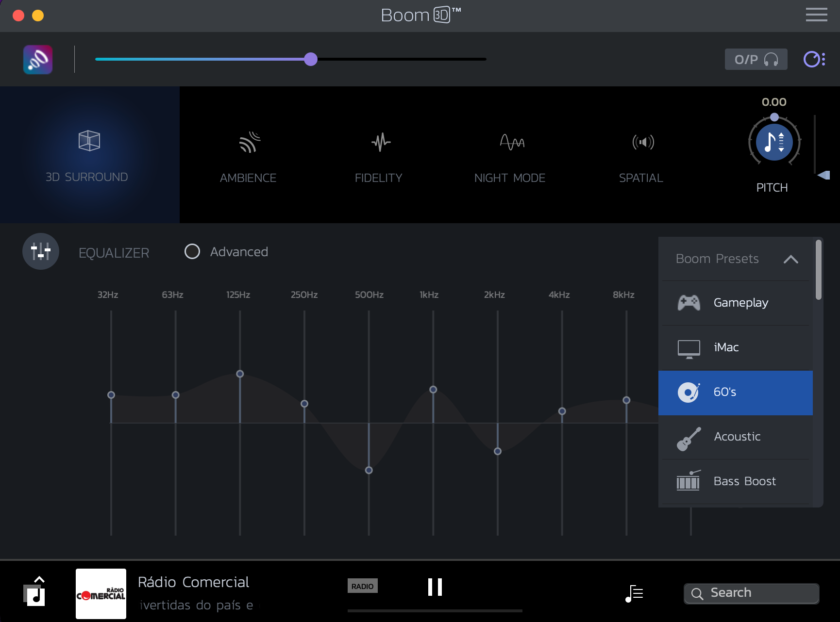
Task: Pick the Bass Boost preset
Action: (736, 481)
